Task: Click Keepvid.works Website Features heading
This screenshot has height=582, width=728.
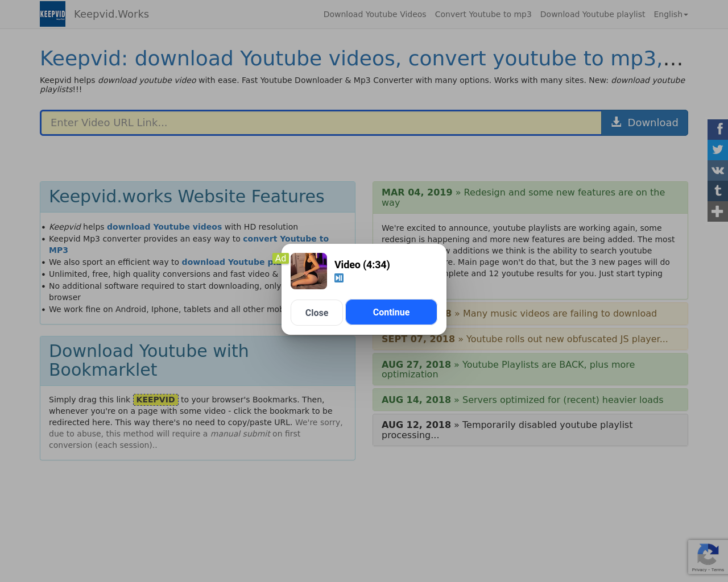Action: tap(187, 197)
